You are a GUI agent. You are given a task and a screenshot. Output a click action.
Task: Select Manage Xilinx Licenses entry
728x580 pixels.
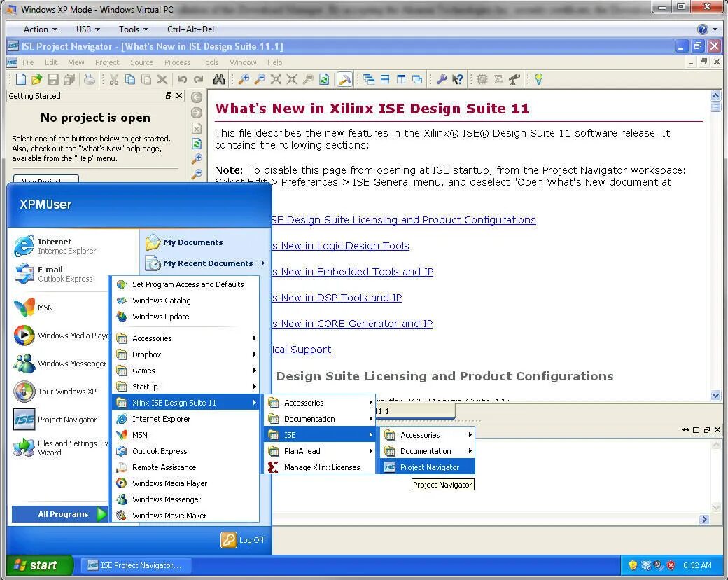pos(320,467)
